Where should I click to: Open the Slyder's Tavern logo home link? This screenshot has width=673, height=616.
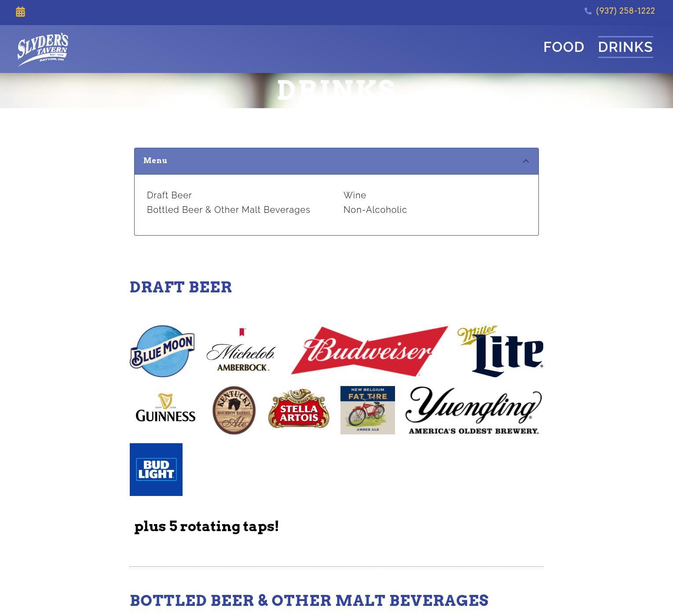[43, 49]
